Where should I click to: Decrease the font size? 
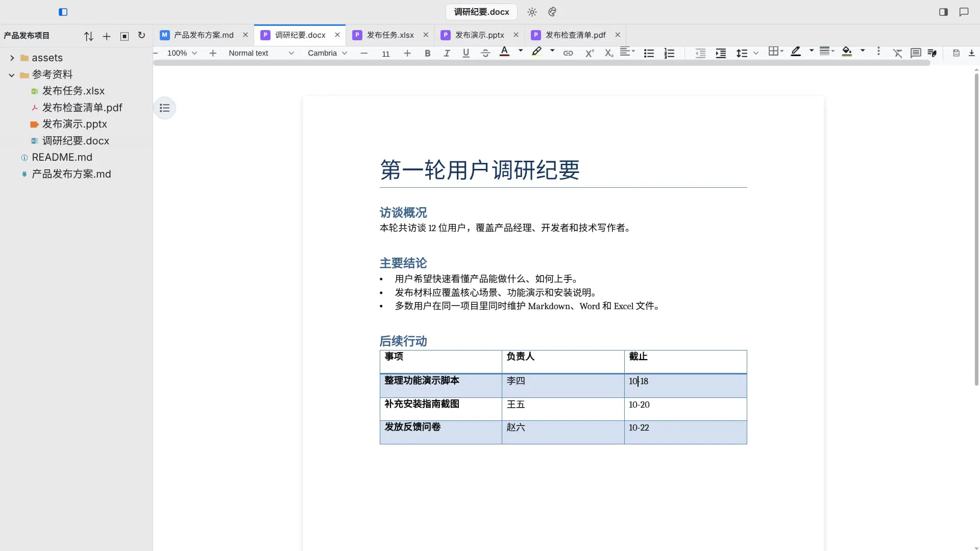(x=364, y=53)
